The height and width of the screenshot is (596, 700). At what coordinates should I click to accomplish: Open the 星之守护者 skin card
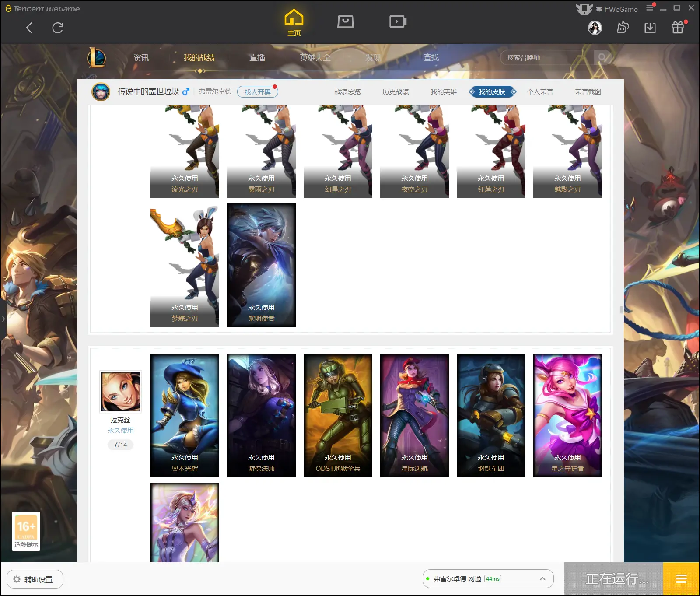point(567,415)
